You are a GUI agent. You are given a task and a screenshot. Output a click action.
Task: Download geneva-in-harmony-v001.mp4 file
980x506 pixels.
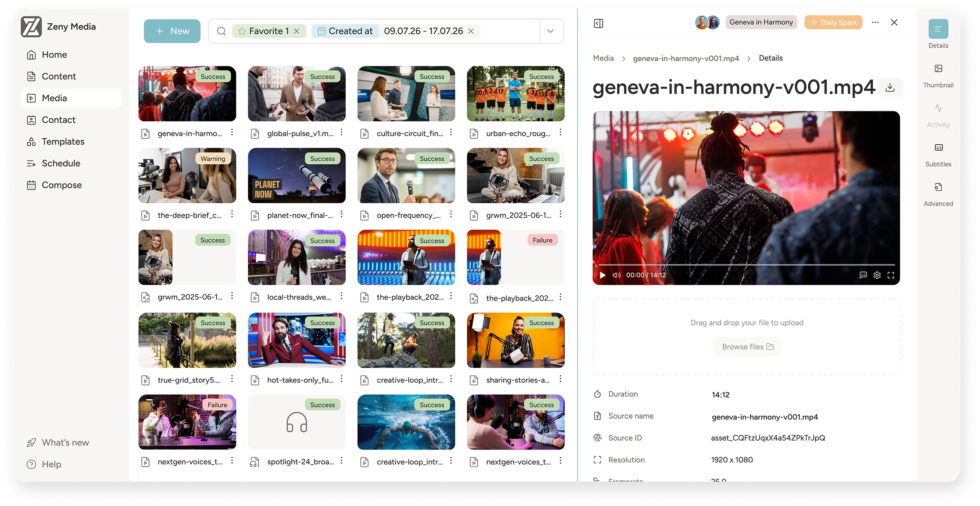[x=890, y=87]
